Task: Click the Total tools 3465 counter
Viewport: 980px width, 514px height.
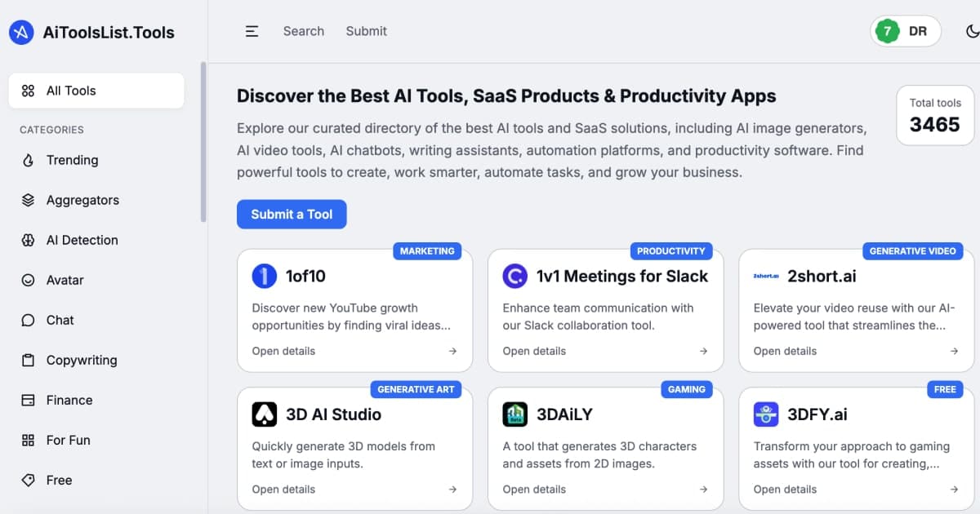Action: 935,116
